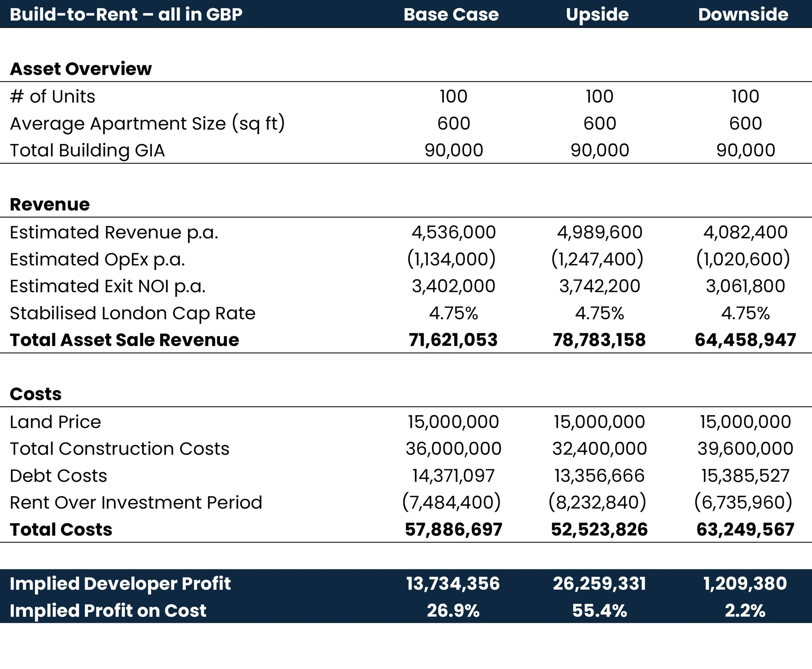Click the Base Case column header
This screenshot has width=812, height=669.
(x=451, y=14)
